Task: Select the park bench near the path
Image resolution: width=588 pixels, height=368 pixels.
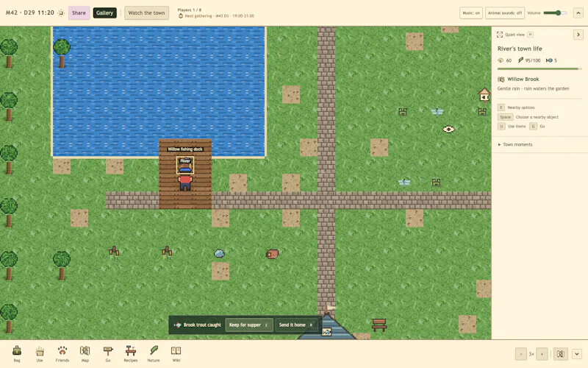Action: coord(379,325)
